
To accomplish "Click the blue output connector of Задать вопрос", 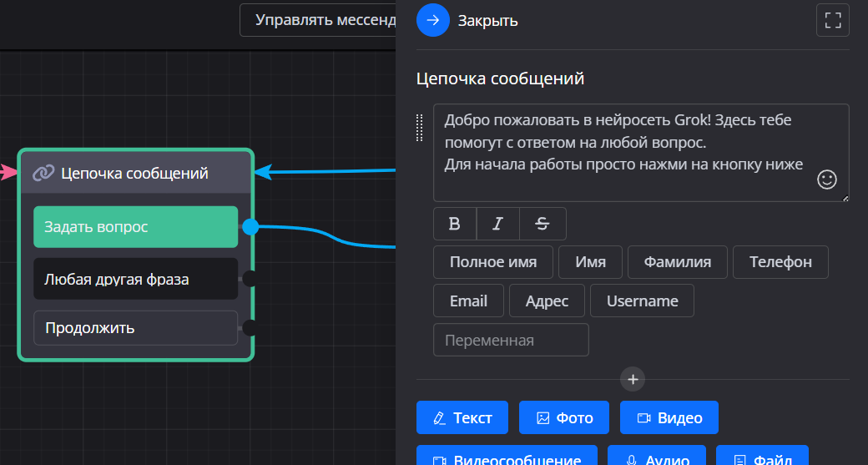I will point(250,226).
